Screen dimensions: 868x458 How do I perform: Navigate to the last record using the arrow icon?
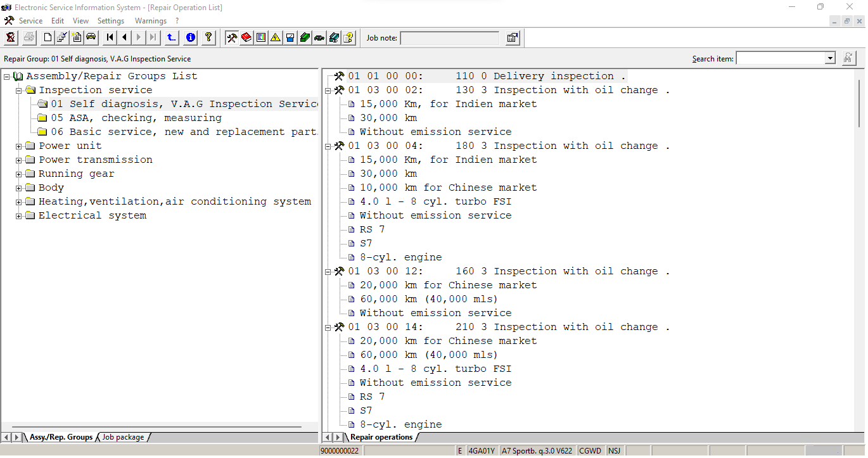tap(153, 37)
